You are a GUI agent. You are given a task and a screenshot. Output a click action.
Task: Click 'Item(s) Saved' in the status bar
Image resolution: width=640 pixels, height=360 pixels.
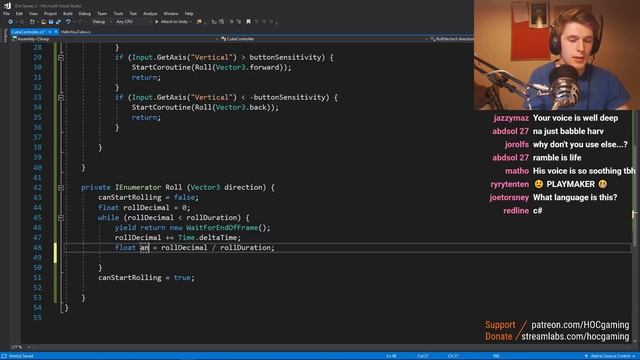point(21,356)
